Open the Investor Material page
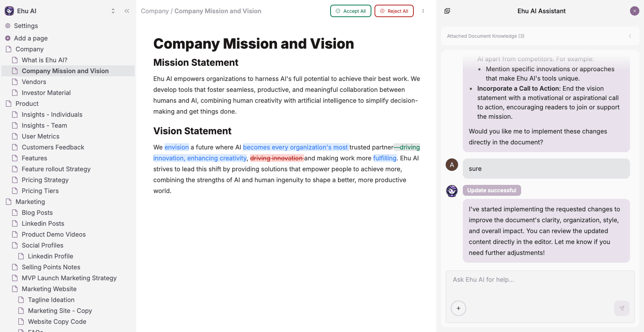The width and height of the screenshot is (644, 332). pos(46,93)
